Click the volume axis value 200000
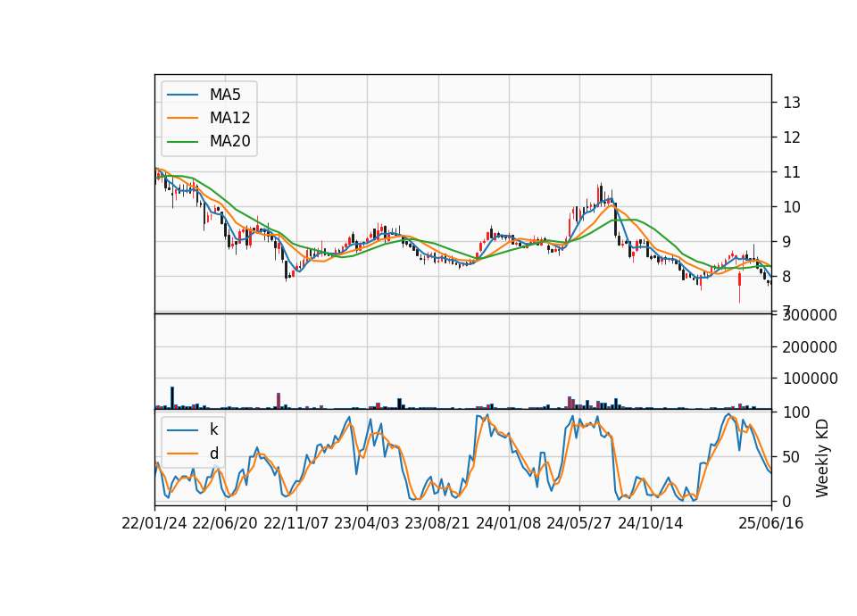The height and width of the screenshot is (616, 857). click(810, 346)
